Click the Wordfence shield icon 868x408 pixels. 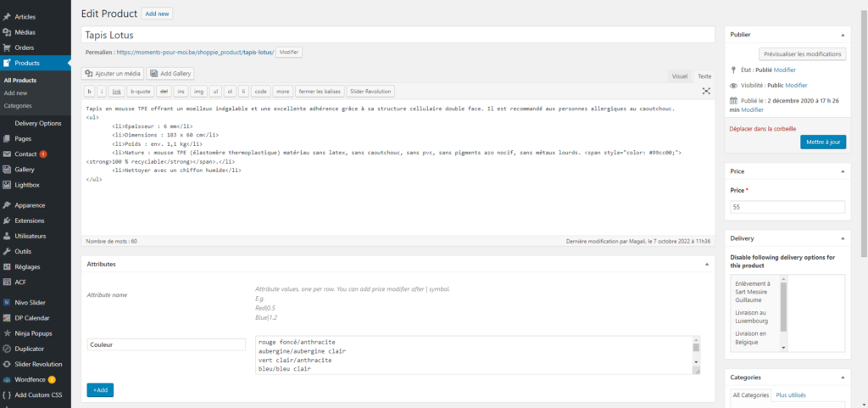(x=7, y=380)
